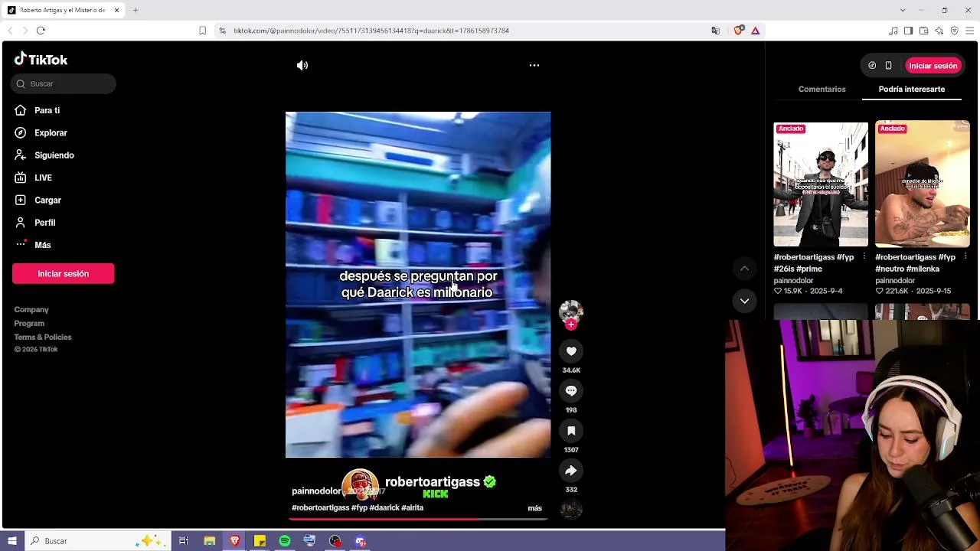Open the #airita hashtag link
Image resolution: width=980 pixels, height=551 pixels.
pos(412,508)
